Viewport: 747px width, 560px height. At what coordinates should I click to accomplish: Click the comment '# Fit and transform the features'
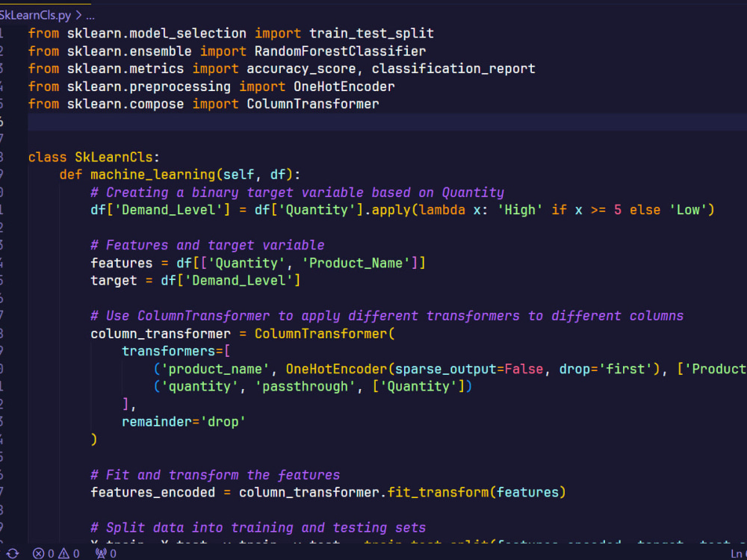[x=215, y=475]
